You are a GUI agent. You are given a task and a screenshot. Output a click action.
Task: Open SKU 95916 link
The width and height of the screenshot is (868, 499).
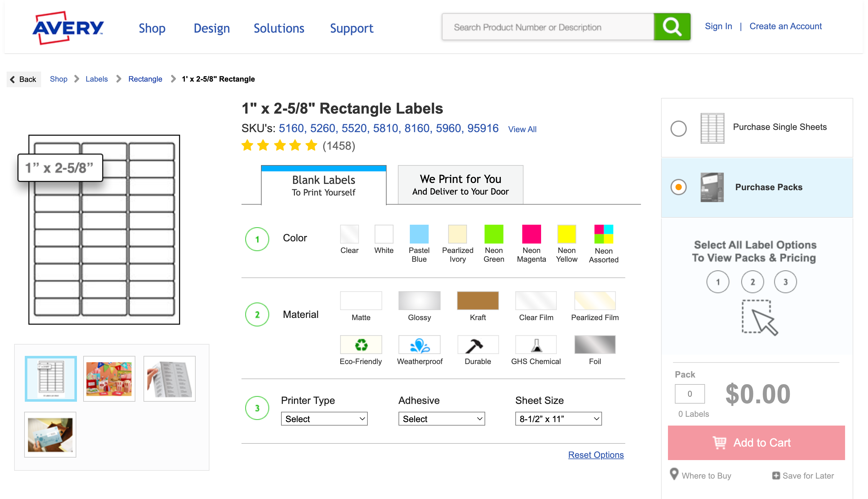pyautogui.click(x=483, y=128)
